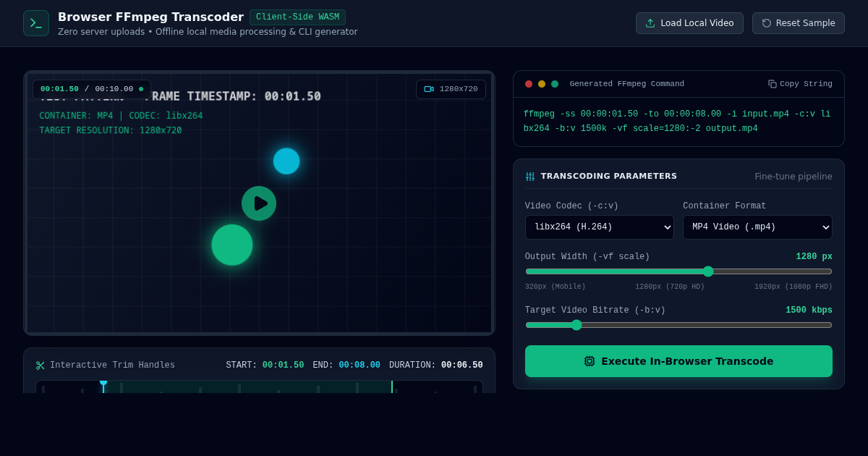Copy the FFmpeg command string

click(x=800, y=84)
